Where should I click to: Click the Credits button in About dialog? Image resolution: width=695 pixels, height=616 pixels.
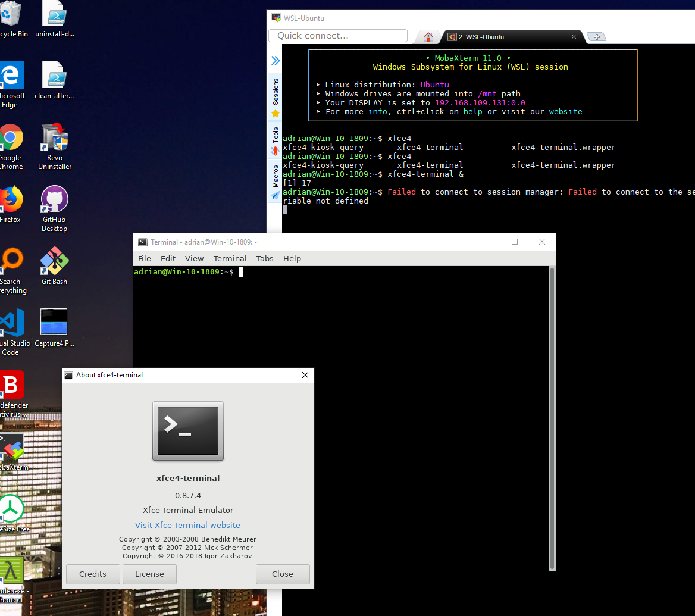[x=93, y=574]
